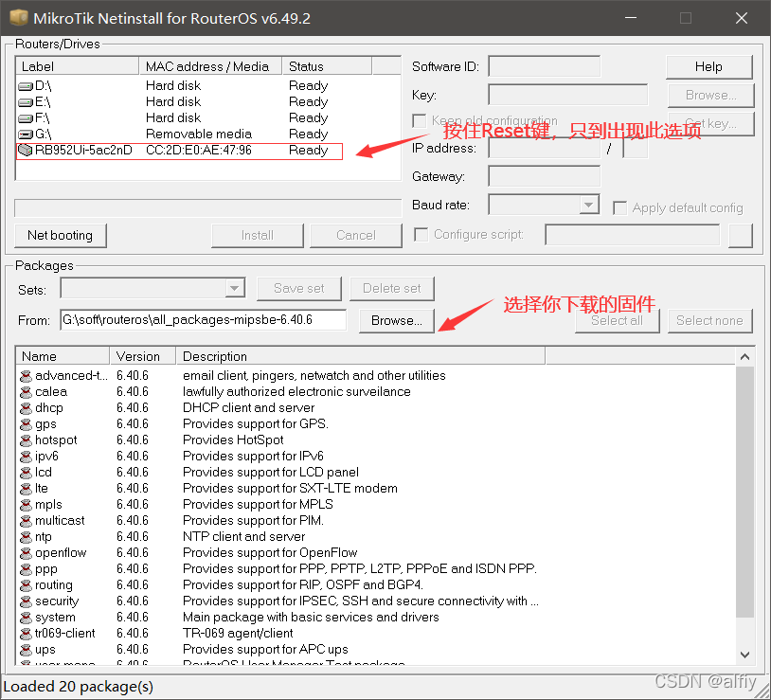This screenshot has width=771, height=700.
Task: Click the security package icon
Action: (26, 601)
